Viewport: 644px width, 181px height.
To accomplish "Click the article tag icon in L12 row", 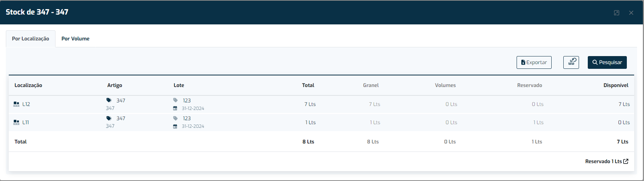I will [x=109, y=100].
